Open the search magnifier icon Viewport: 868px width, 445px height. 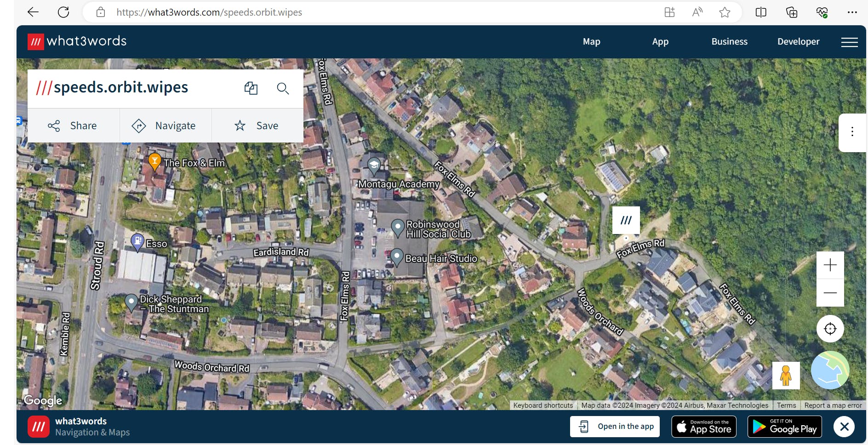pos(283,88)
